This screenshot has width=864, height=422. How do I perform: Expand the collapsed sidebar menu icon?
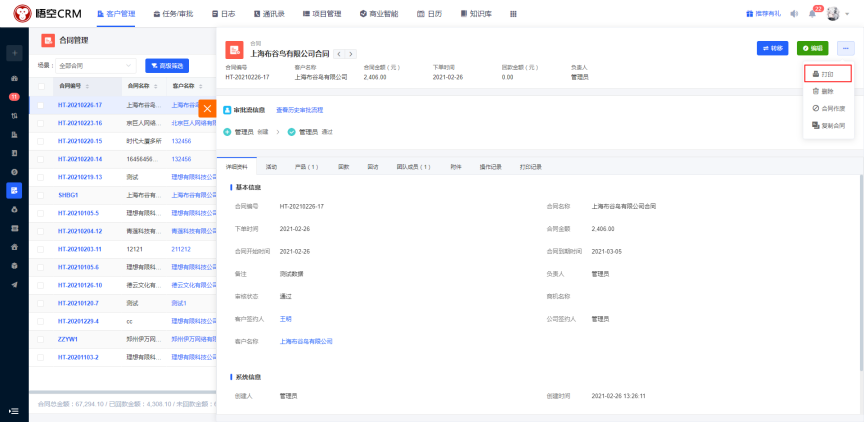pos(14,410)
